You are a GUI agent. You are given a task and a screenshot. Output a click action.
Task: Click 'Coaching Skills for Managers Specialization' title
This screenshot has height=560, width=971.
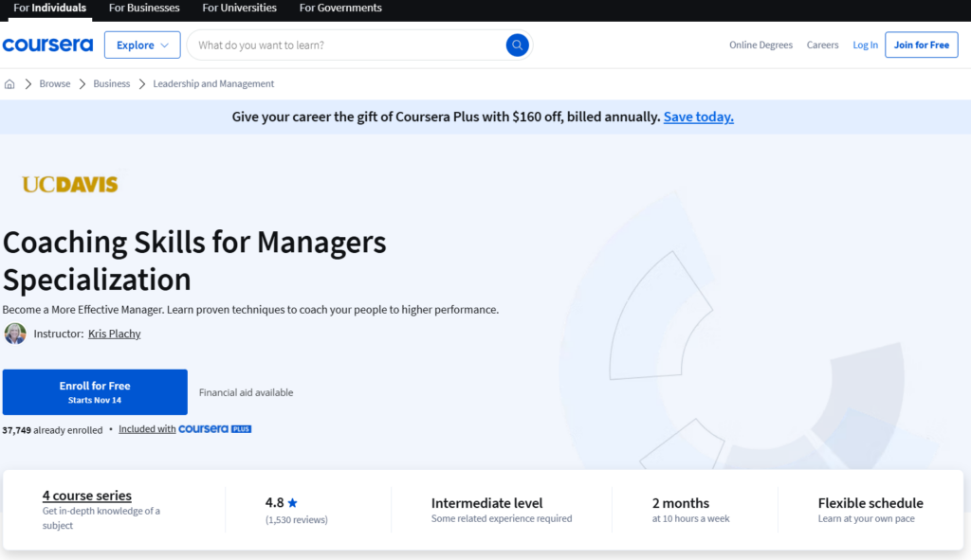(194, 261)
